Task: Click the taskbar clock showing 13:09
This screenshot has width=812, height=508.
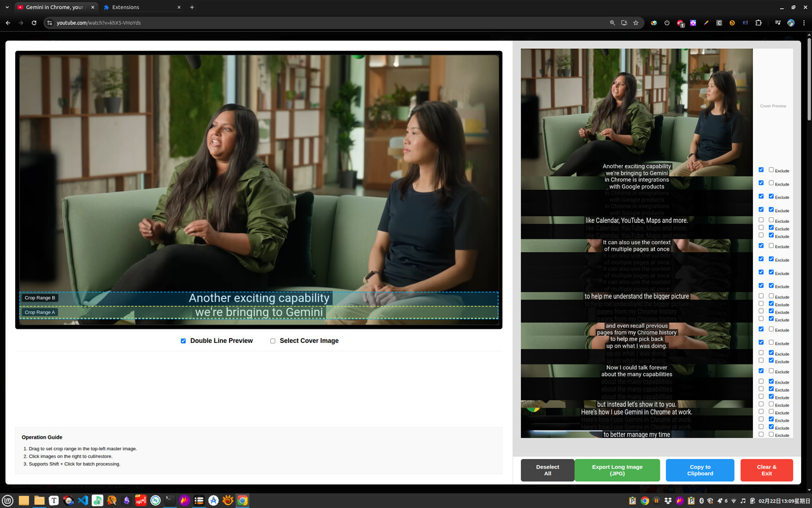Action: (784, 500)
